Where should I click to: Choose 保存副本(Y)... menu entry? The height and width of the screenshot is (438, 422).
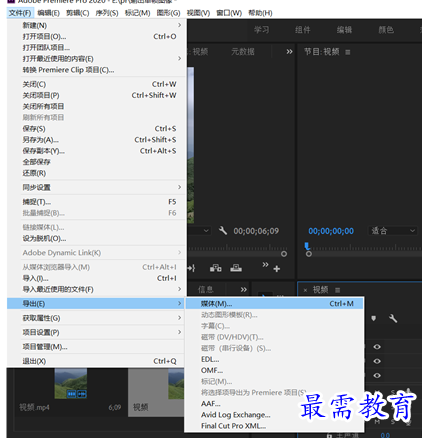pos(97,151)
